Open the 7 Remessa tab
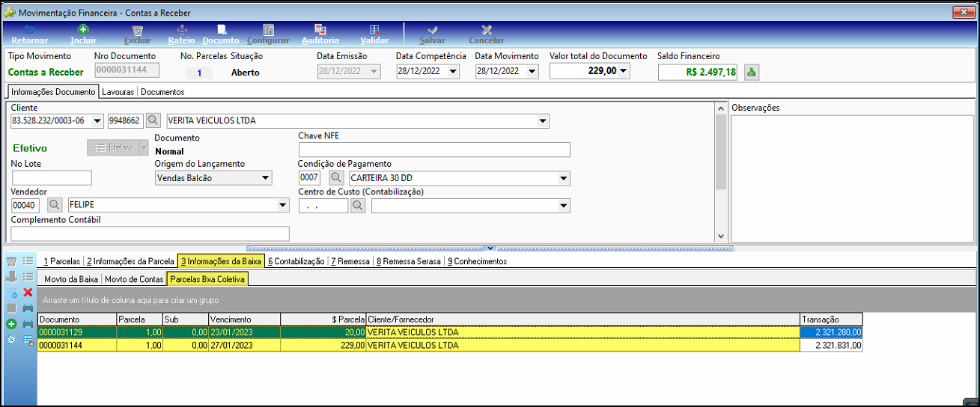Image resolution: width=980 pixels, height=407 pixels. (x=350, y=261)
